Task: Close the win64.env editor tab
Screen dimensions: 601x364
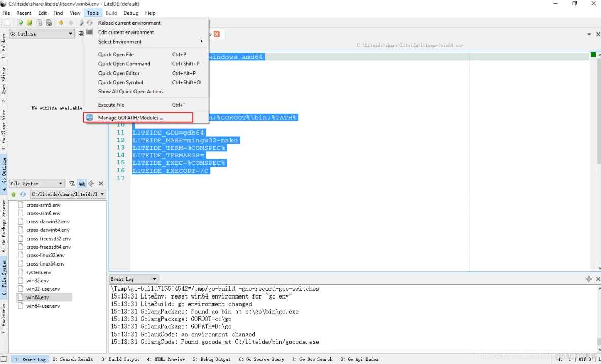Action: click(x=217, y=34)
